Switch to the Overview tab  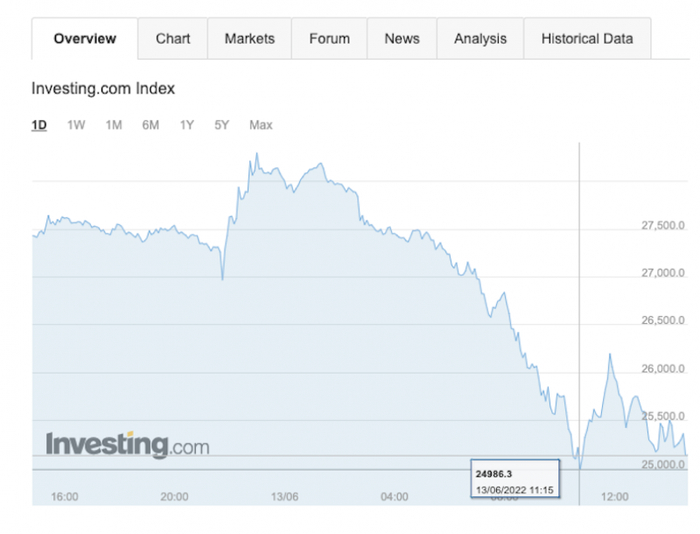(85, 39)
